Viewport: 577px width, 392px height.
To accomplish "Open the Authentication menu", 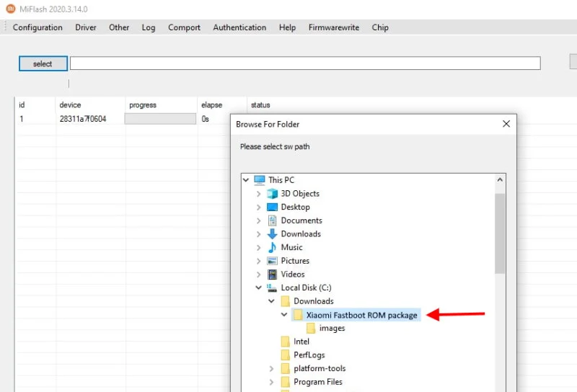I will (x=239, y=27).
